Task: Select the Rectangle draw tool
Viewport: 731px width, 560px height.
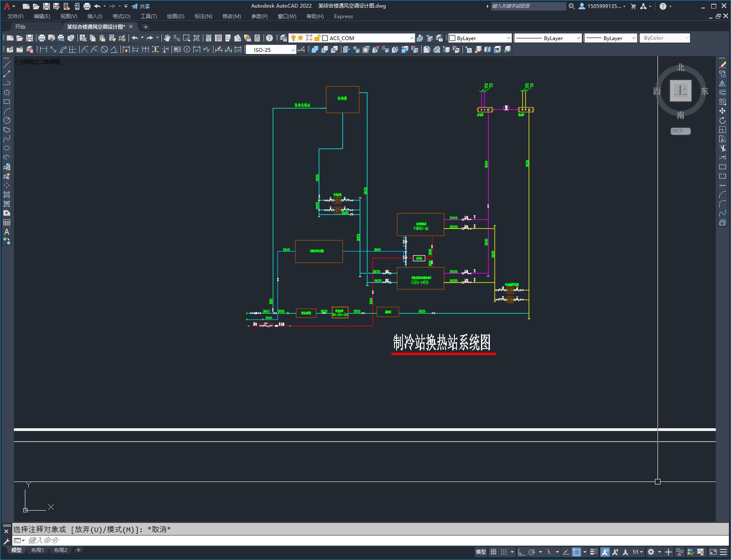Action: coord(7,102)
